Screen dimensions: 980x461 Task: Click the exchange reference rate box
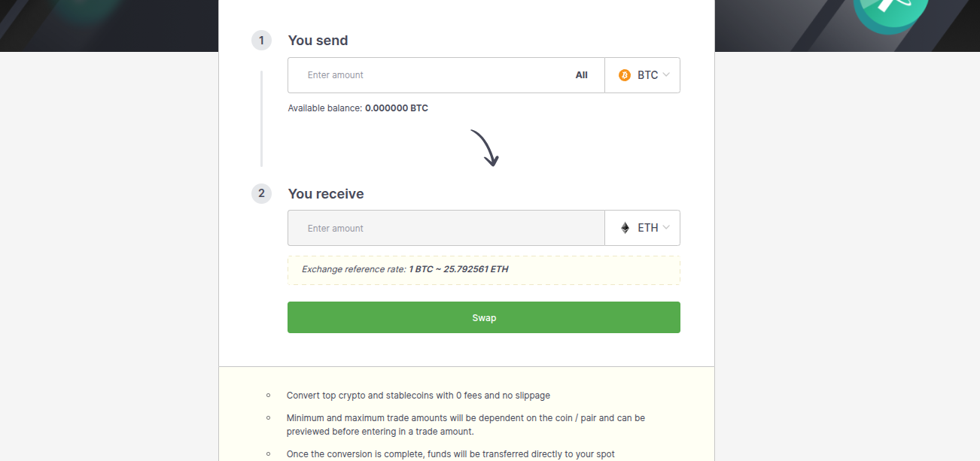(483, 270)
